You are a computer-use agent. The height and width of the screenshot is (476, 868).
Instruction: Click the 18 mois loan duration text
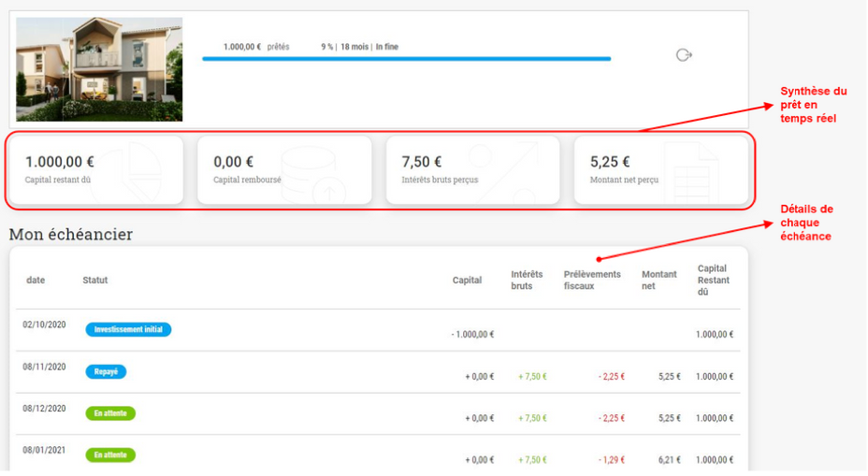pyautogui.click(x=354, y=47)
